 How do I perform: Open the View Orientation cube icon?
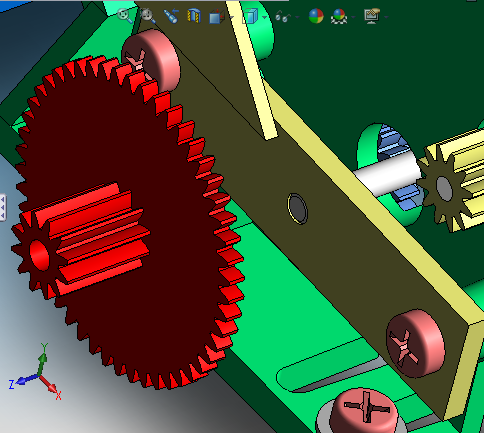coord(217,16)
